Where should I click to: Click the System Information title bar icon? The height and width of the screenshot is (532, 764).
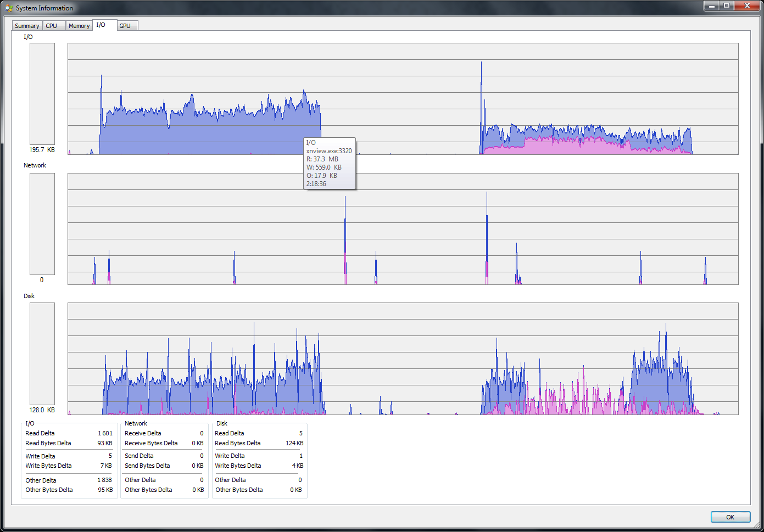(x=8, y=8)
